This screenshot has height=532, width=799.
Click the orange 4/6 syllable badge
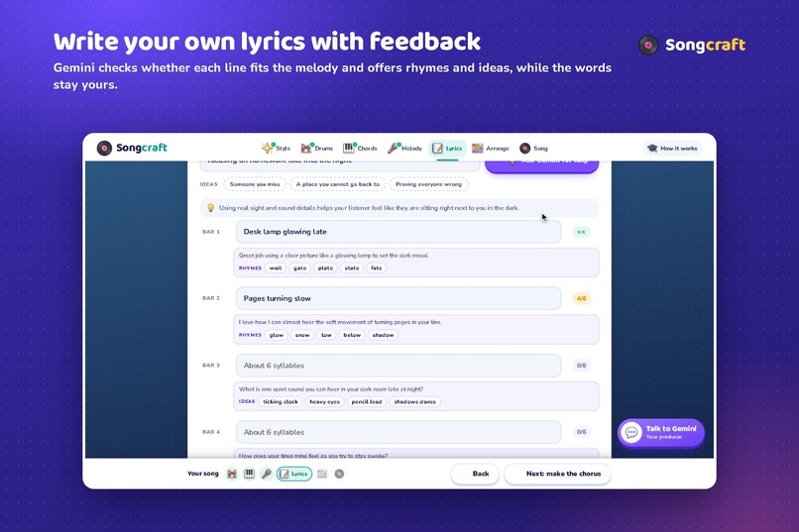click(581, 299)
